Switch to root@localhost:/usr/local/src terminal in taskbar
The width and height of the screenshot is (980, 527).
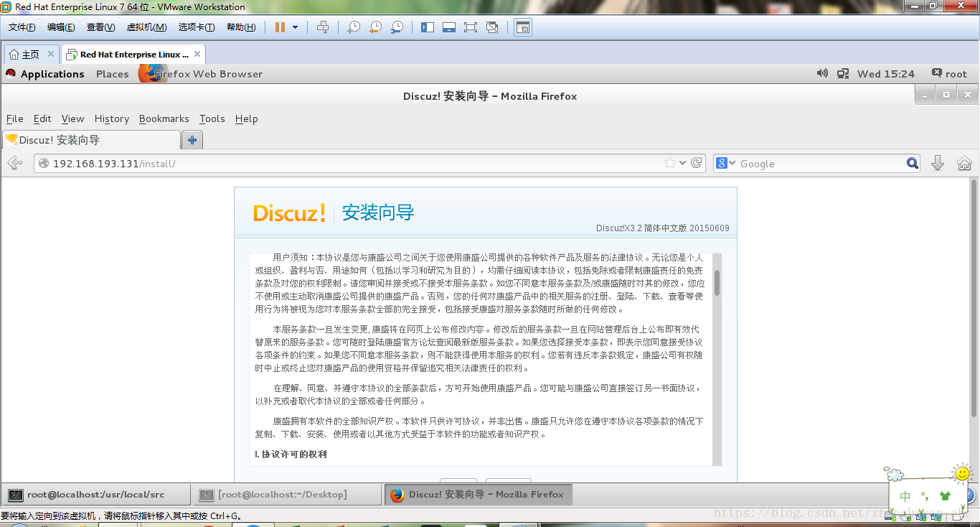[x=96, y=495]
